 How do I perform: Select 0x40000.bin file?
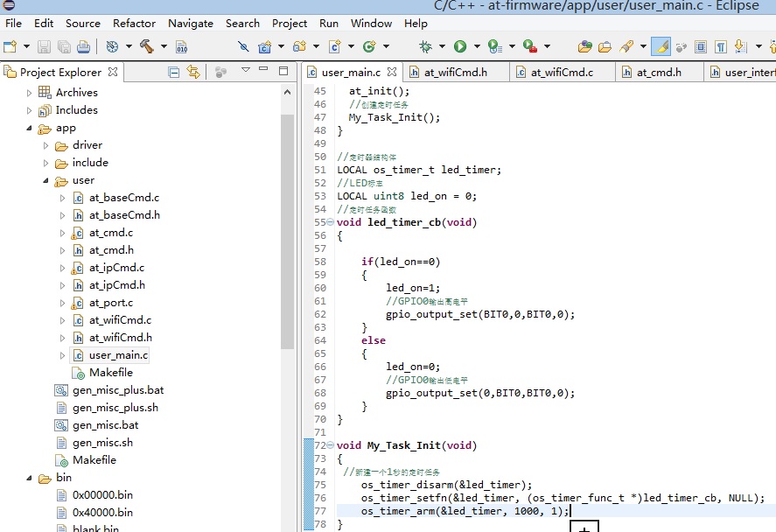(x=102, y=513)
